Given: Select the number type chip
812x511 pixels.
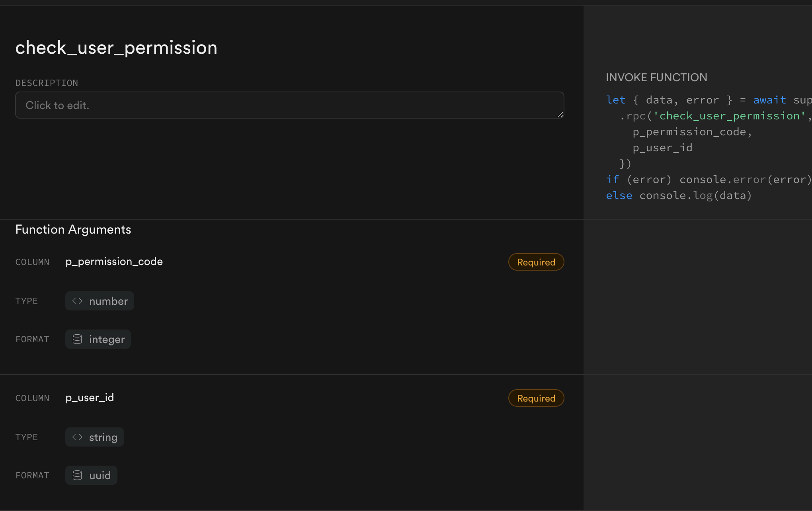Looking at the screenshot, I should tap(100, 301).
